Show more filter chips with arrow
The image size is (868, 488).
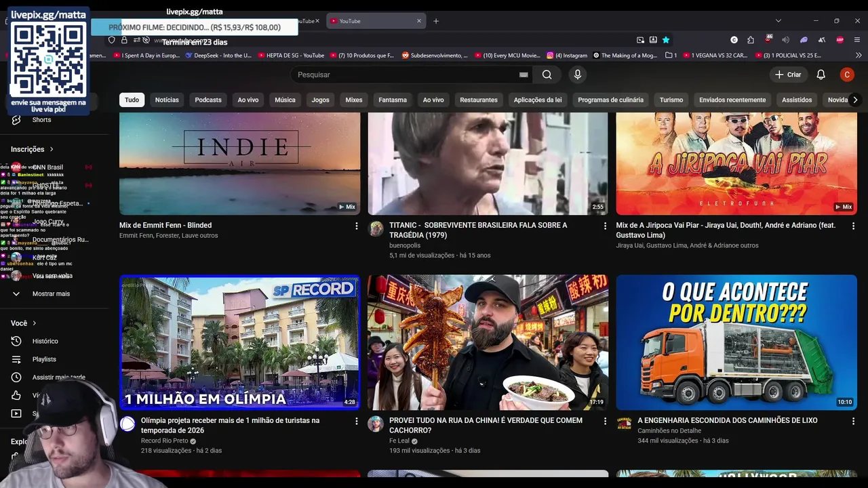click(x=854, y=100)
